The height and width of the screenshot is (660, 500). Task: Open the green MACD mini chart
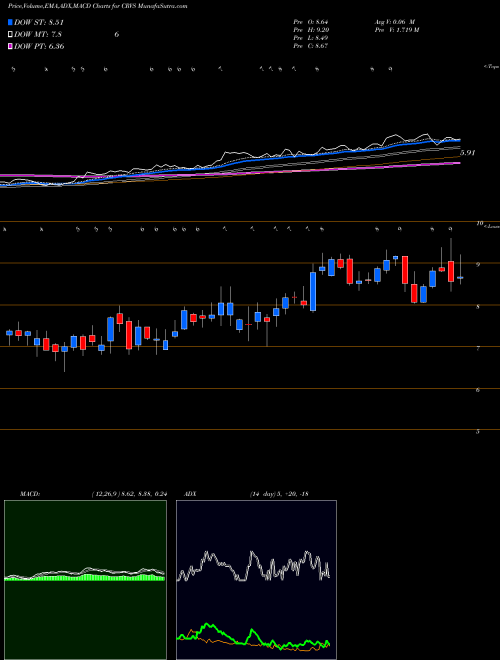85,580
